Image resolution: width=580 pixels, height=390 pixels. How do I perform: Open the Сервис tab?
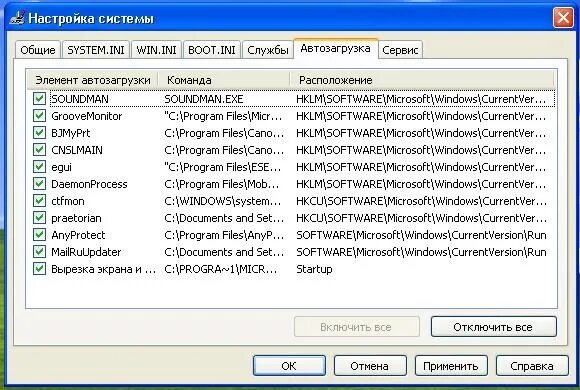(400, 50)
